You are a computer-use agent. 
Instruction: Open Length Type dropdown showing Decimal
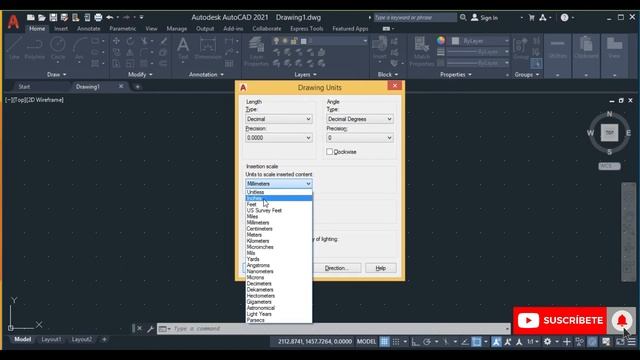(279, 119)
